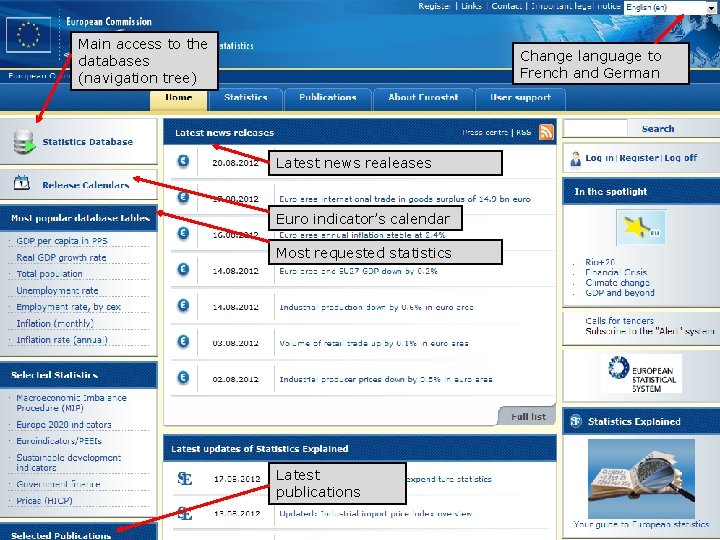Open the Euroindicators/PEEIs link

pyautogui.click(x=59, y=441)
